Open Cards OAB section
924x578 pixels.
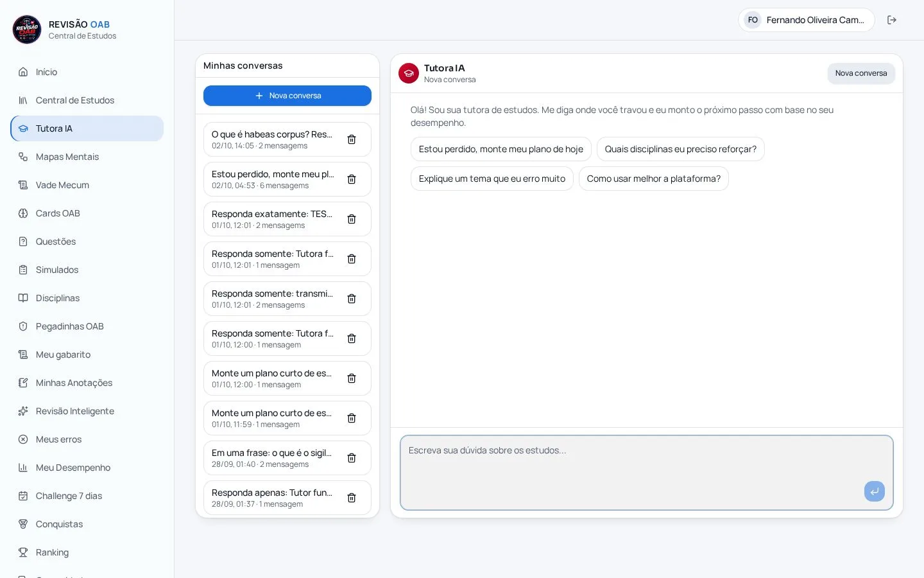87,213
